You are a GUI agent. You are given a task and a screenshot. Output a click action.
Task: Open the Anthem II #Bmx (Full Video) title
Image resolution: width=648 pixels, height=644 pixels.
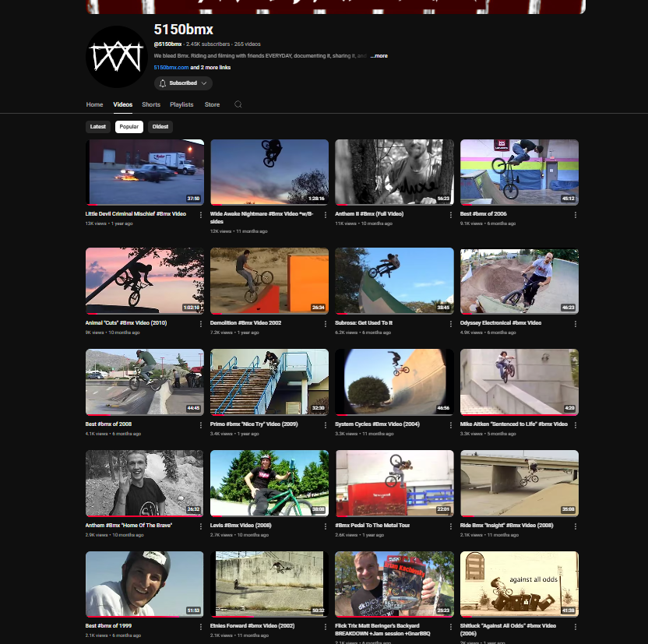[x=369, y=213]
